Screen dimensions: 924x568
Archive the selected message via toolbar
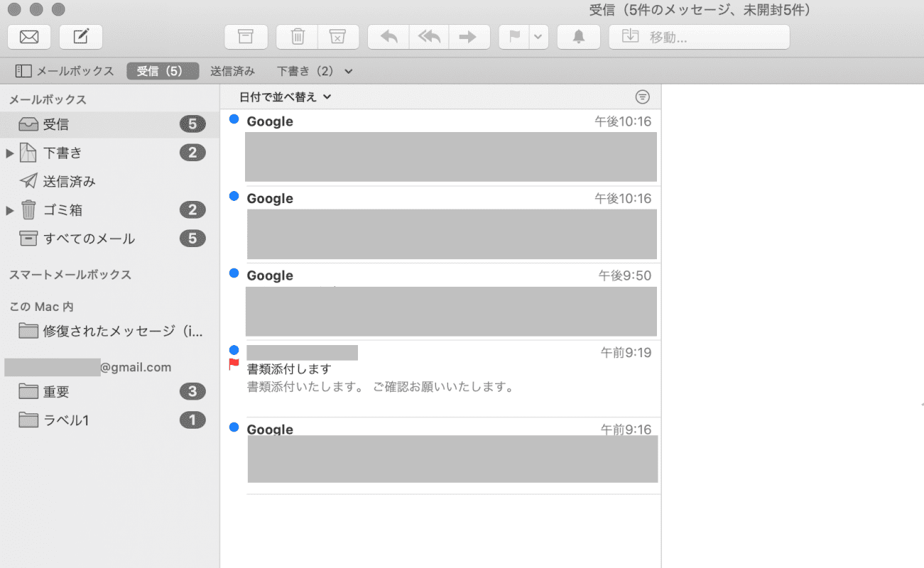coord(246,37)
